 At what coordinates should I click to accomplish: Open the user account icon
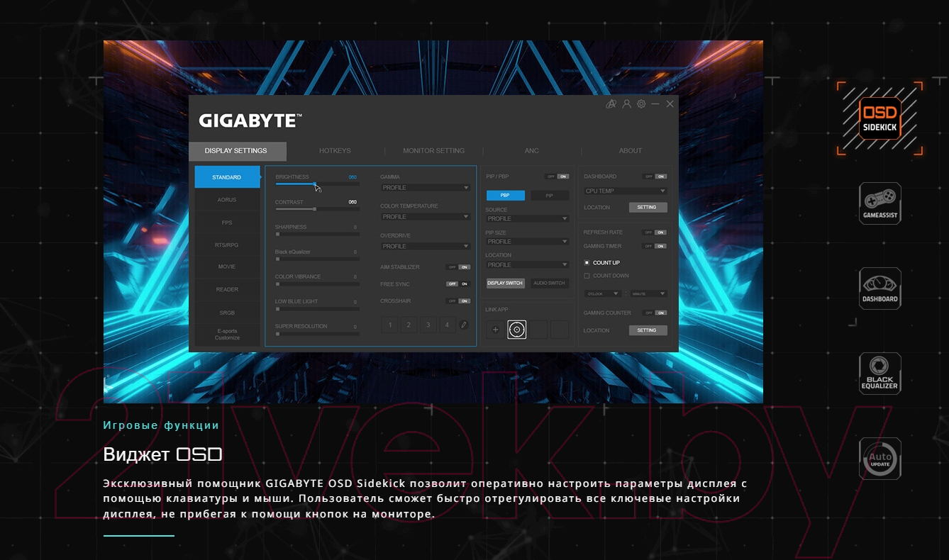click(x=626, y=104)
